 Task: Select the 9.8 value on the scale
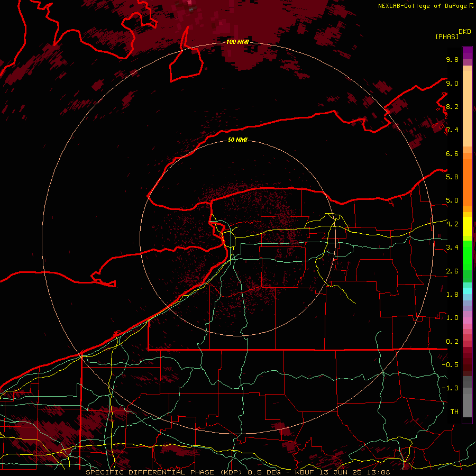click(452, 60)
